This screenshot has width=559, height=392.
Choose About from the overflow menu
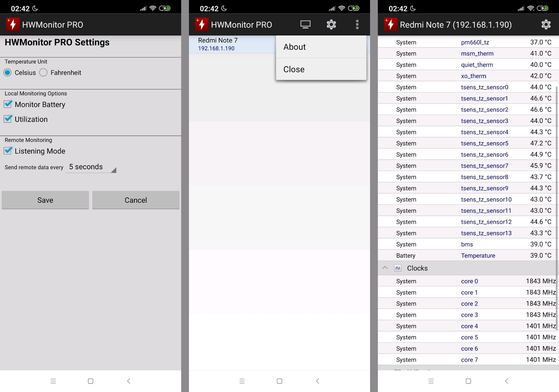tap(321, 47)
